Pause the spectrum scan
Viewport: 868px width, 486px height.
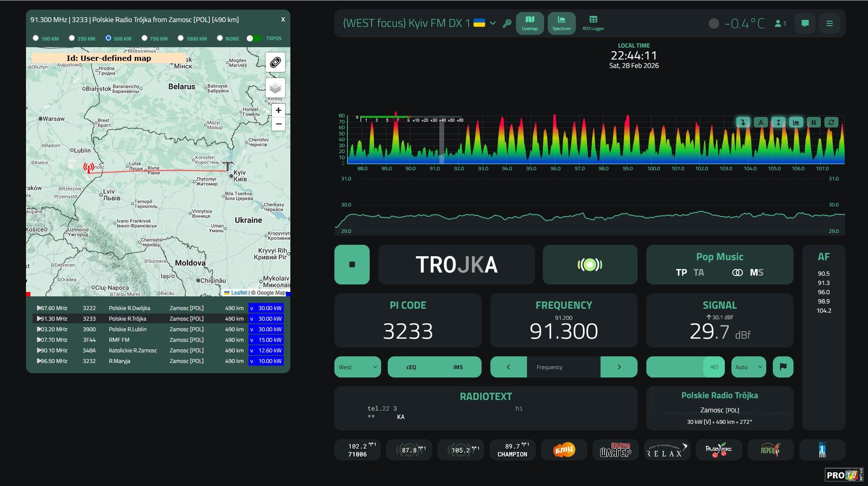[x=813, y=123]
